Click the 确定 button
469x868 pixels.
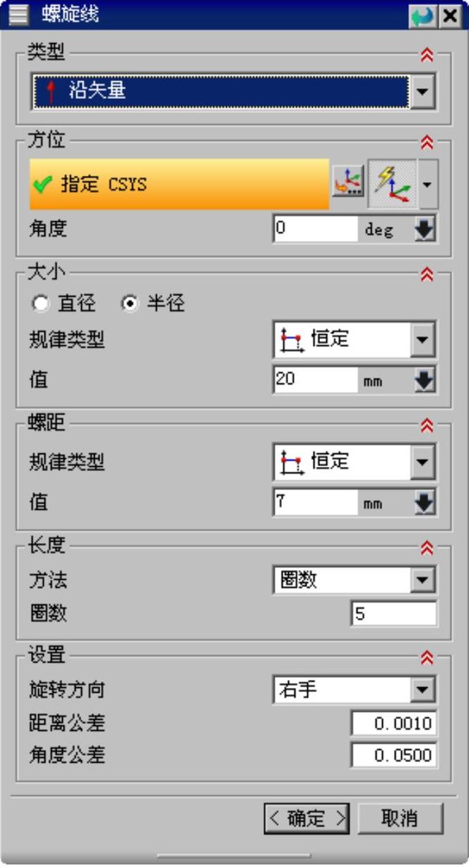pyautogui.click(x=307, y=819)
